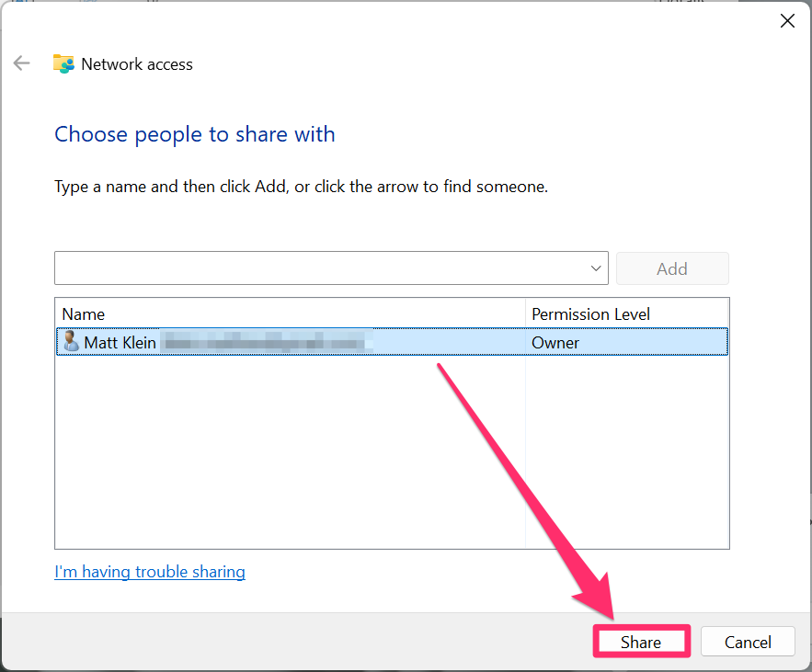
Task: Close the Network access dialog
Action: [x=787, y=21]
